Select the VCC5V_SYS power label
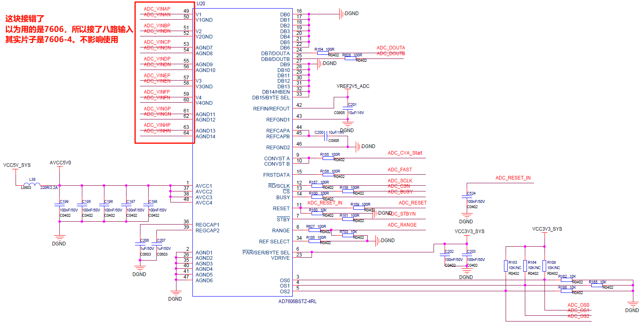644x326 pixels. click(17, 165)
